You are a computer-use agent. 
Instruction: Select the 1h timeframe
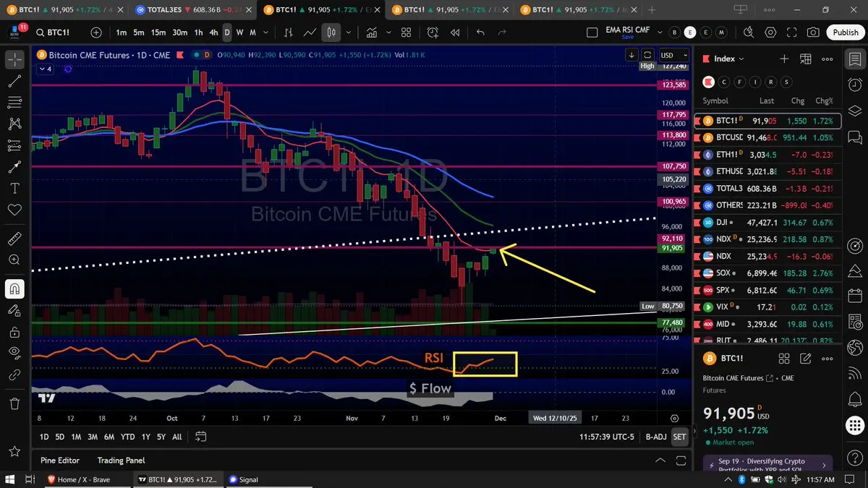click(198, 33)
